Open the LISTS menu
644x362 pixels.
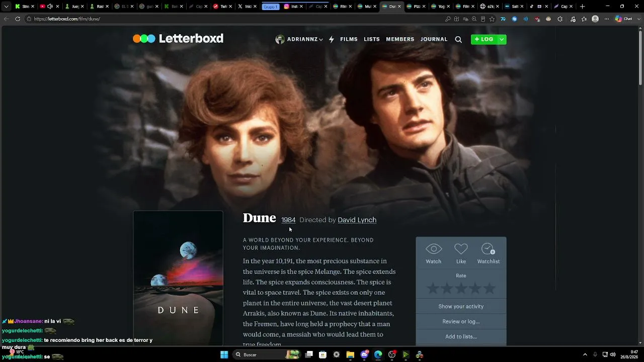pos(372,39)
